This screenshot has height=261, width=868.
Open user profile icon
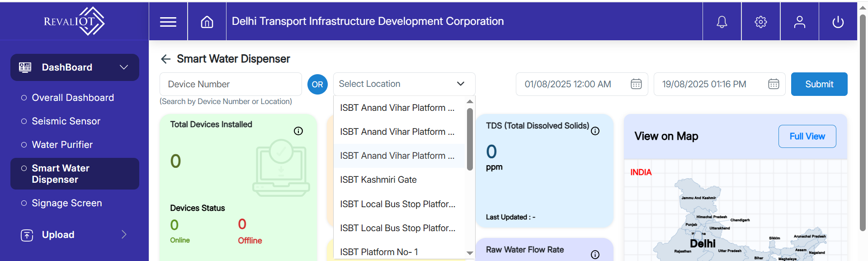(x=800, y=22)
